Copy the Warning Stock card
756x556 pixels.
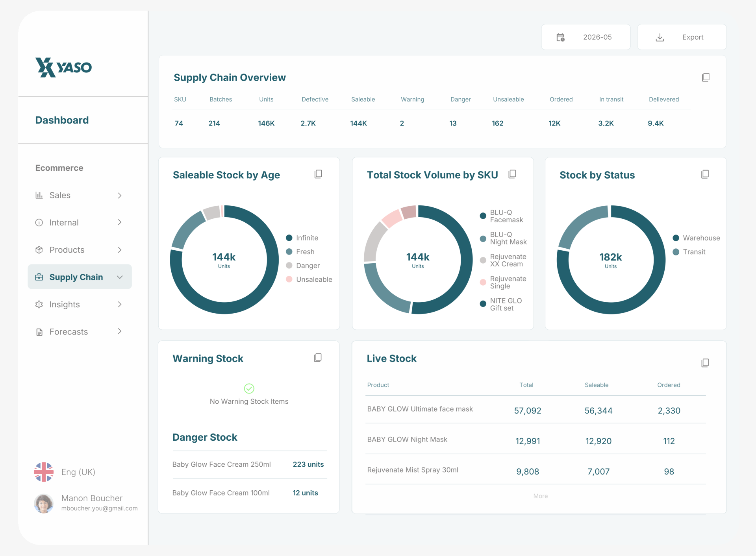318,358
